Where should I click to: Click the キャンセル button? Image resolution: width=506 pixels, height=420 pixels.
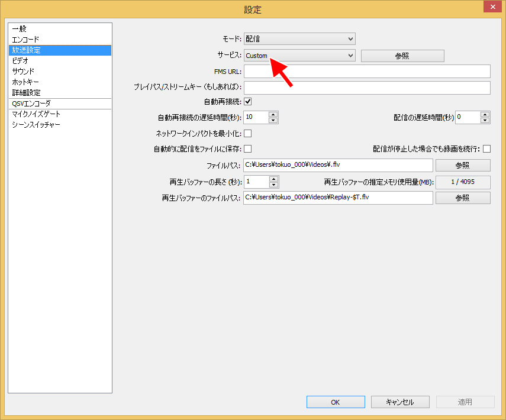400,402
